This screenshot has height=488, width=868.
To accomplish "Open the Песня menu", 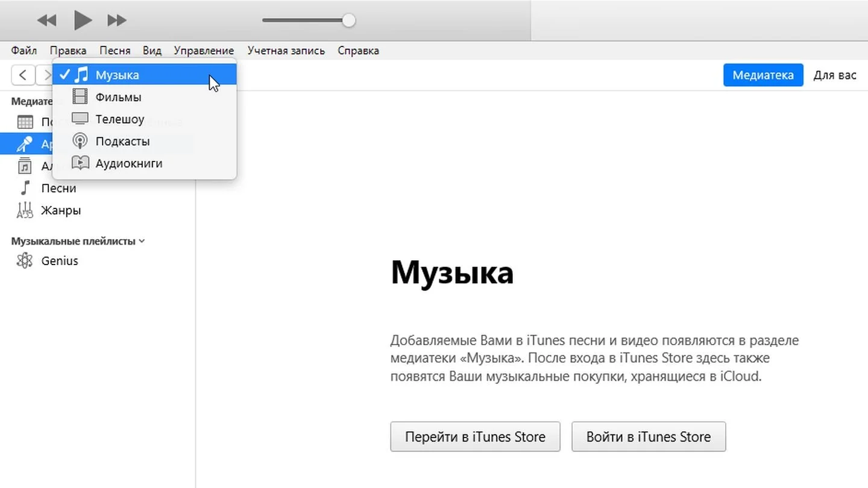I will (x=115, y=51).
